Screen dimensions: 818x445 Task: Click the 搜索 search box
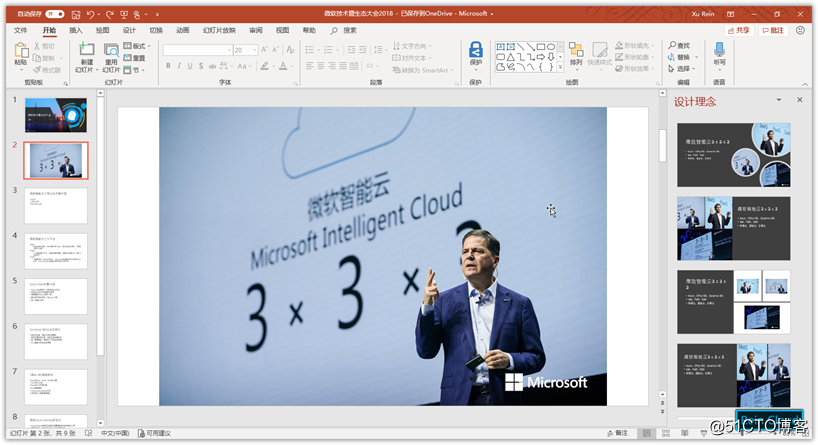(x=344, y=31)
